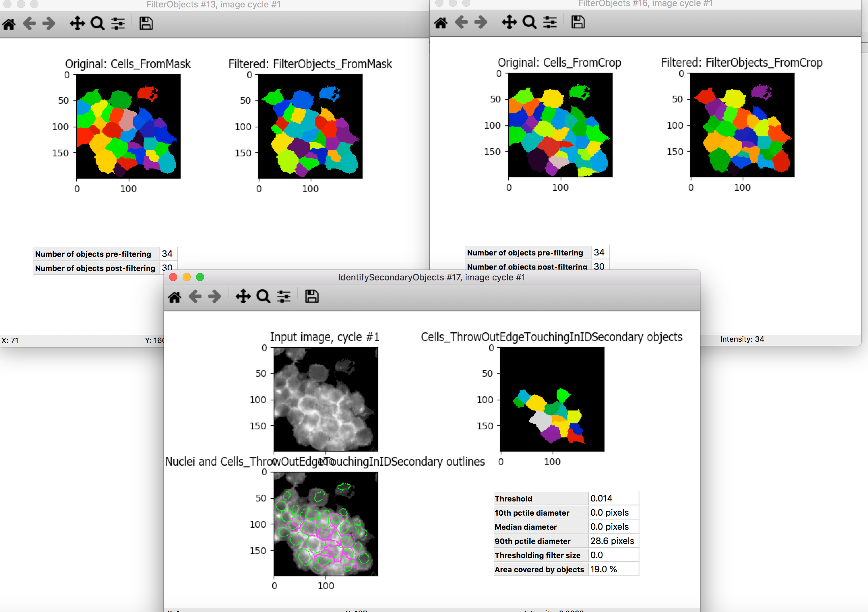Save the FilterObjects #13 figure to disk
Image resolution: width=868 pixels, height=612 pixels.
coord(146,24)
